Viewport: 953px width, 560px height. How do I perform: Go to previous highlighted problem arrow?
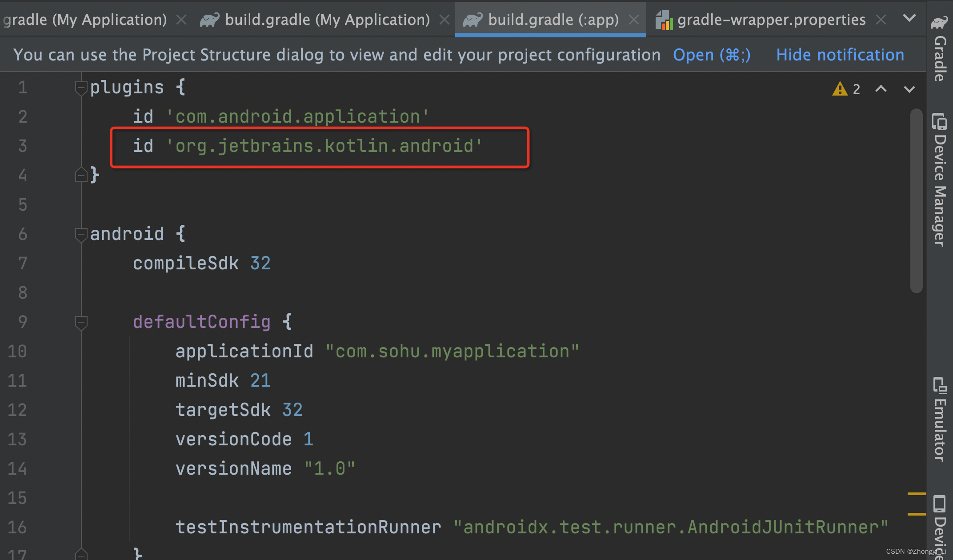pyautogui.click(x=881, y=89)
